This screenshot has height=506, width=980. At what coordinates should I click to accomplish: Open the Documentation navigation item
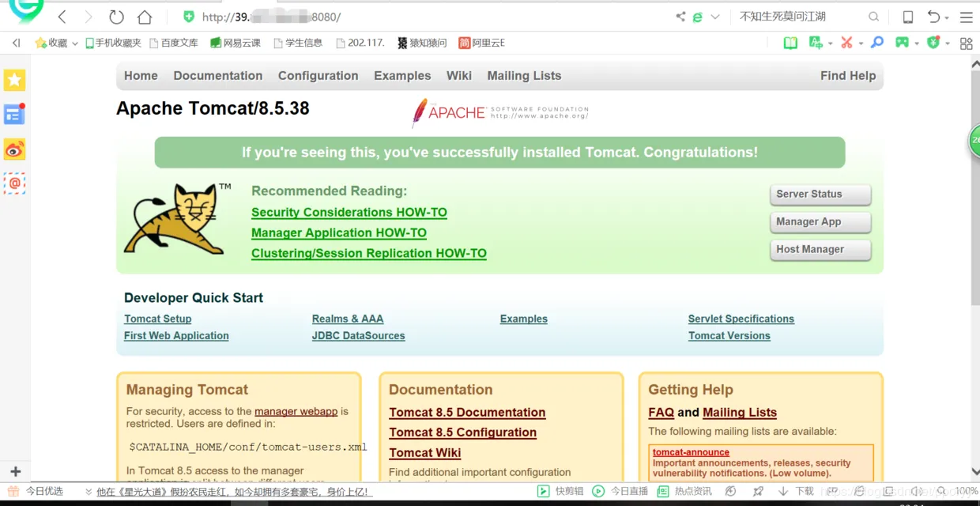coord(218,76)
